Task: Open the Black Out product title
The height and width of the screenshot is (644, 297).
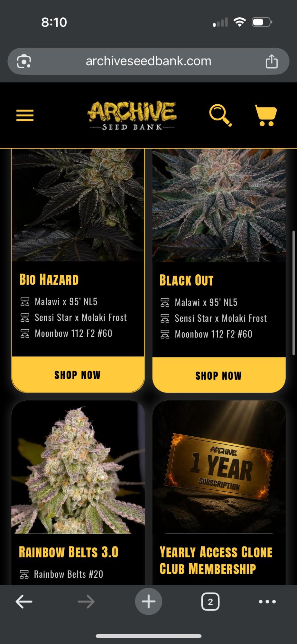Action: (187, 280)
